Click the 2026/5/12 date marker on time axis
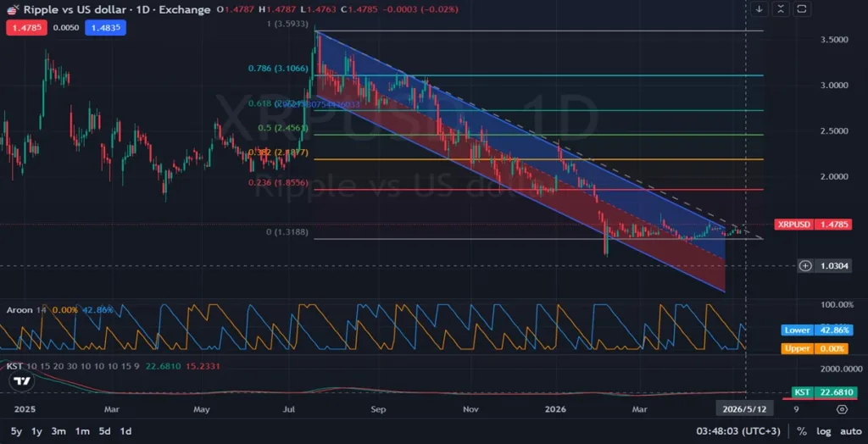The width and height of the screenshot is (868, 444). (x=746, y=409)
